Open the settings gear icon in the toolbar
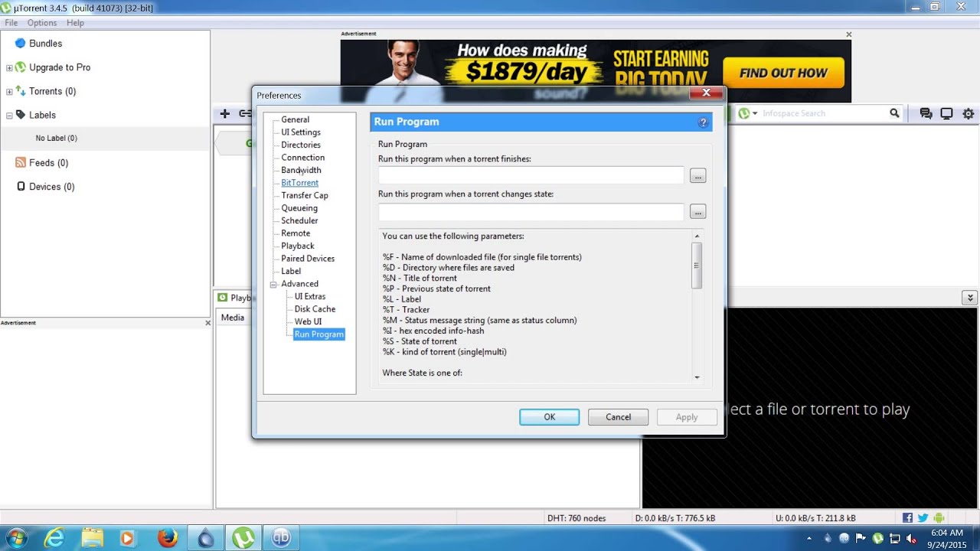Image resolution: width=980 pixels, height=551 pixels. click(x=969, y=113)
